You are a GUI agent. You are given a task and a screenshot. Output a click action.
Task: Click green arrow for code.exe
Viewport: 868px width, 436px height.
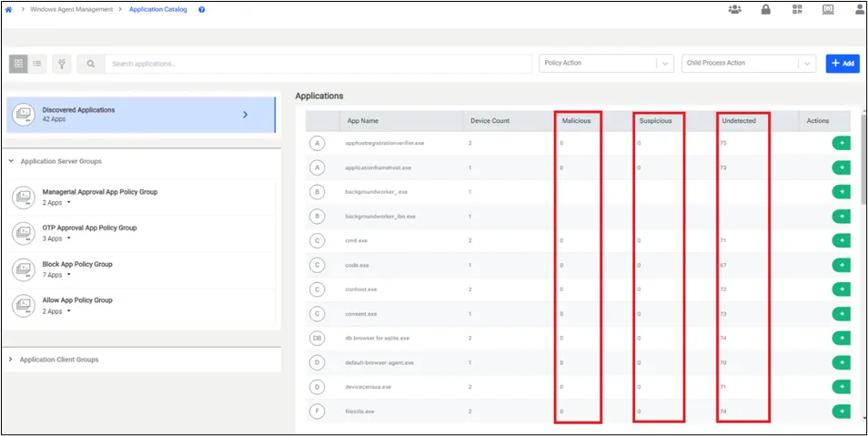pyautogui.click(x=842, y=265)
